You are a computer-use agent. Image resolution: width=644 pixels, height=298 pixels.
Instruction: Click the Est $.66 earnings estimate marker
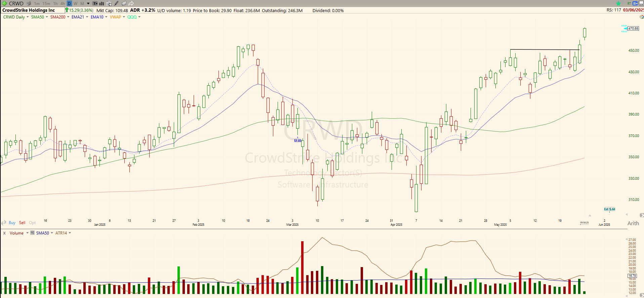[x=609, y=209]
